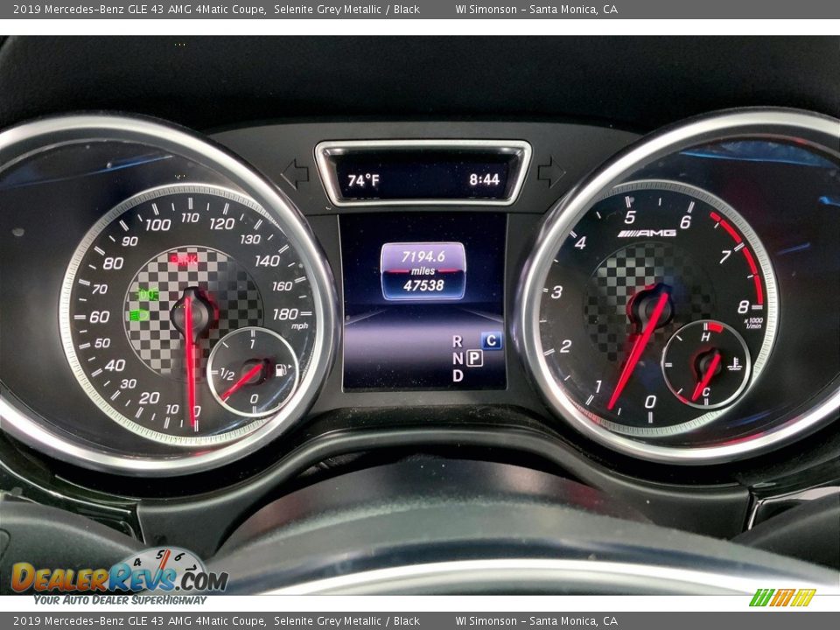Image resolution: width=840 pixels, height=630 pixels.
Task: Click the left turn signal arrow indicator
Action: pyautogui.click(x=295, y=174)
